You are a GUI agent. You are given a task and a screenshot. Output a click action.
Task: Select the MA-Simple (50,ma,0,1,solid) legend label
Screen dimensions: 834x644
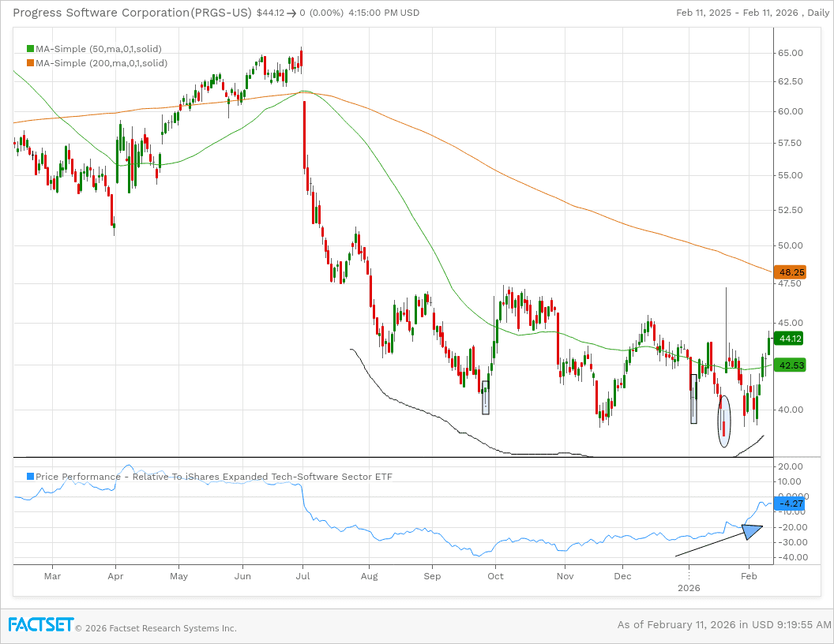99,49
